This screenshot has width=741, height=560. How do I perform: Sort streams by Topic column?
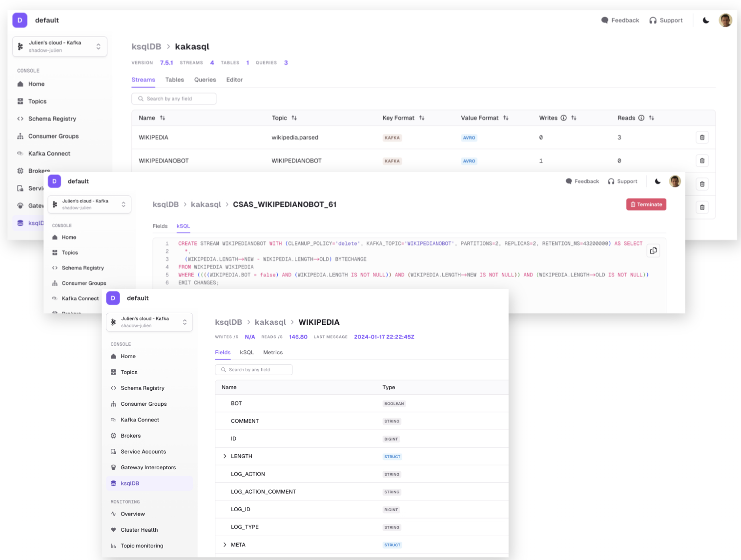coord(294,118)
